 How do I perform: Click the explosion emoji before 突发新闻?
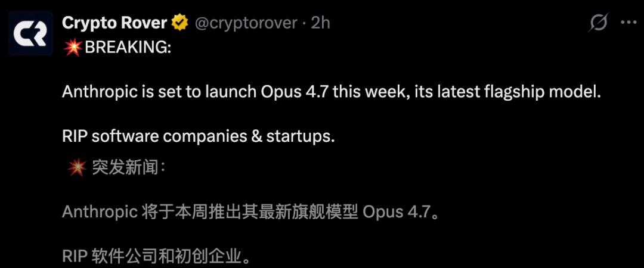pyautogui.click(x=77, y=168)
